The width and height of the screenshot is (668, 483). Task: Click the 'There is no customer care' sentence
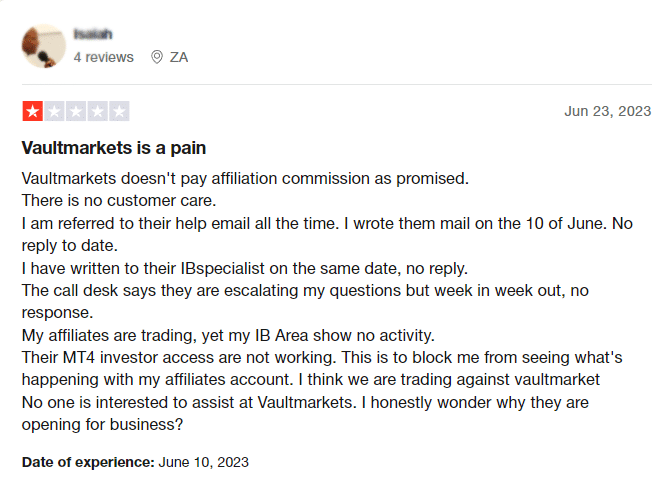tap(119, 201)
